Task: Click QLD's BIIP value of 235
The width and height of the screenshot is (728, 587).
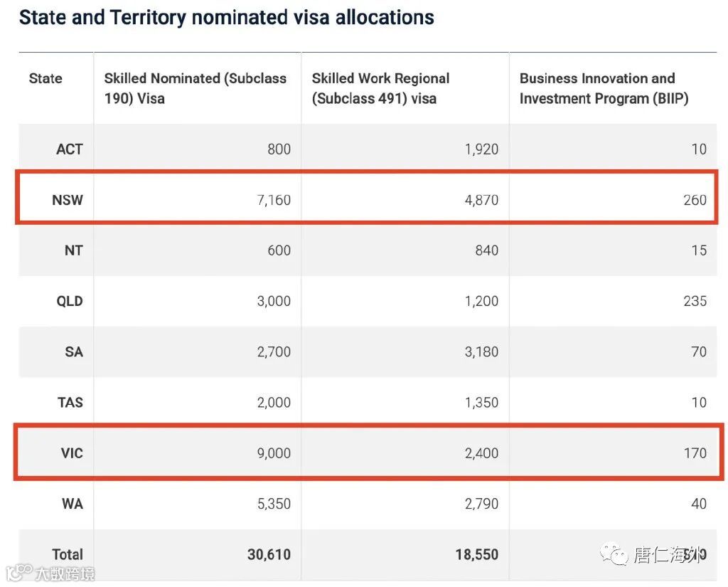Action: pyautogui.click(x=695, y=301)
